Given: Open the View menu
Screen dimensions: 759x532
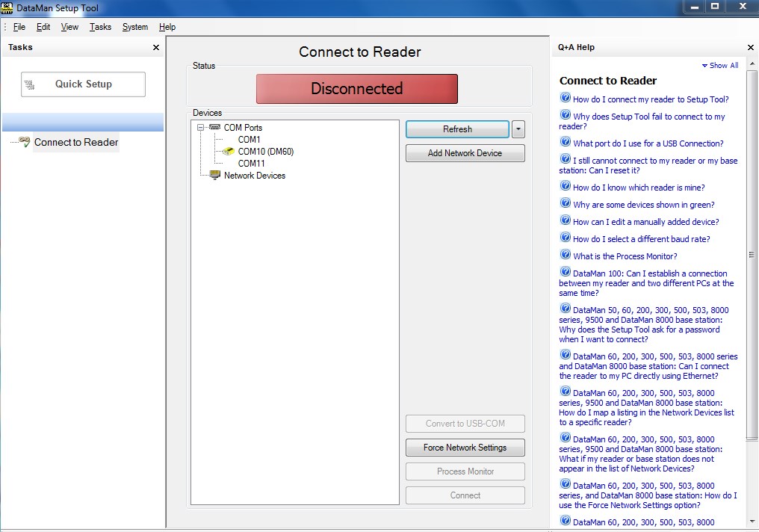Looking at the screenshot, I should tap(69, 27).
